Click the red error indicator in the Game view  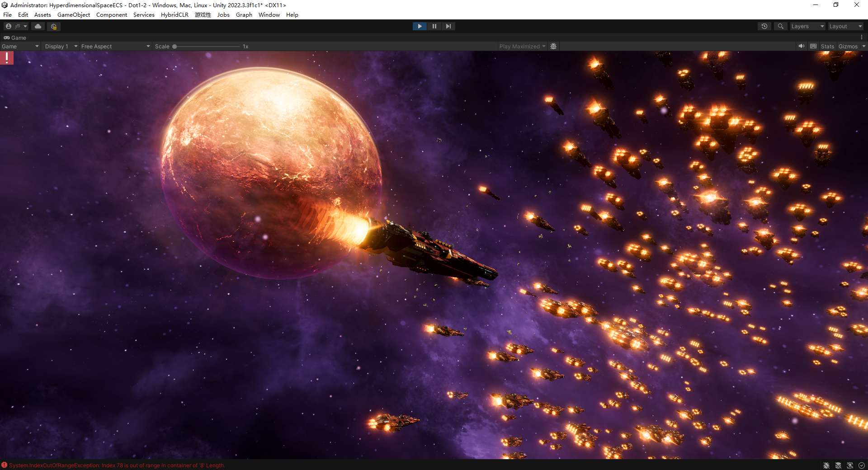point(7,58)
